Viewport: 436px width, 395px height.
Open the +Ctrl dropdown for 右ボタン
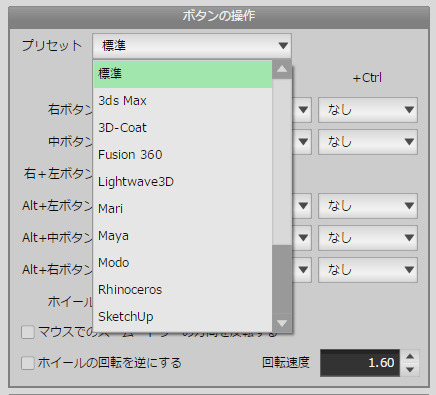point(368,110)
